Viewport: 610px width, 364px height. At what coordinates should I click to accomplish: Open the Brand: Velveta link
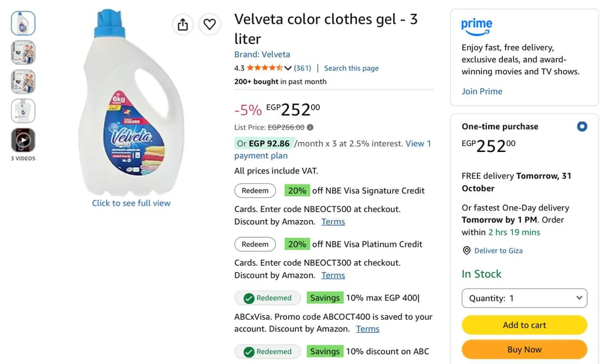(x=262, y=54)
